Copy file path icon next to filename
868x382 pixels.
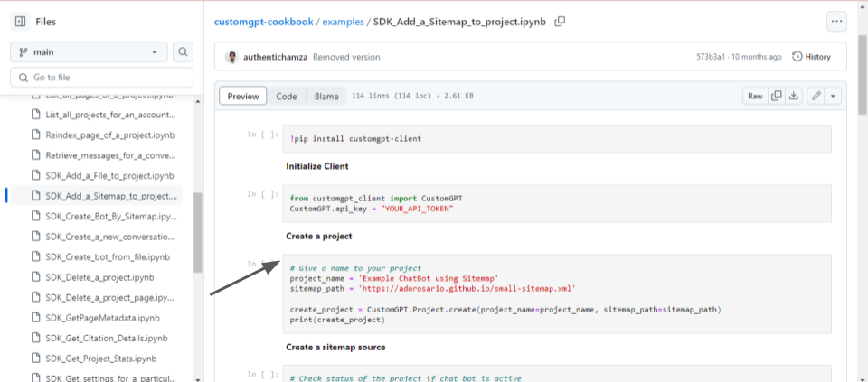point(560,22)
